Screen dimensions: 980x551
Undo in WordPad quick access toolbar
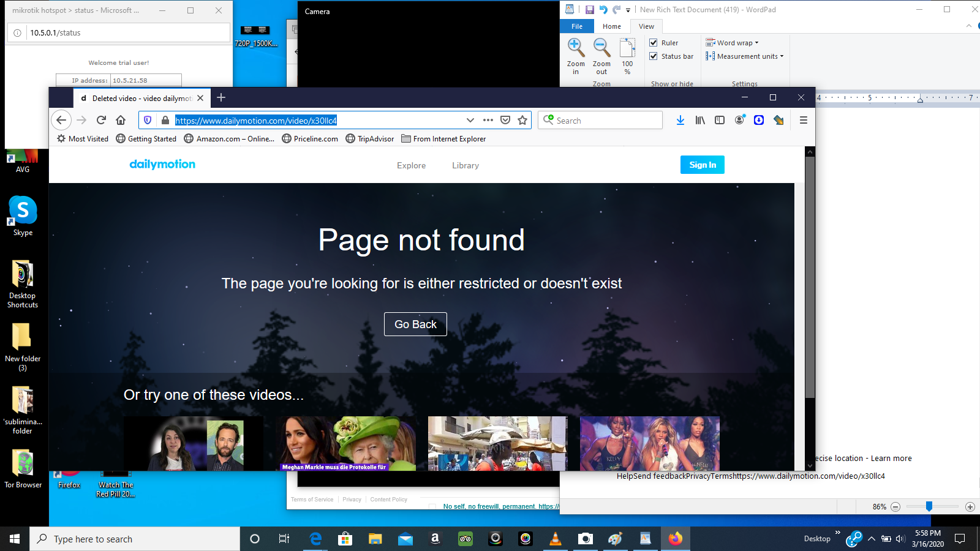pyautogui.click(x=603, y=10)
